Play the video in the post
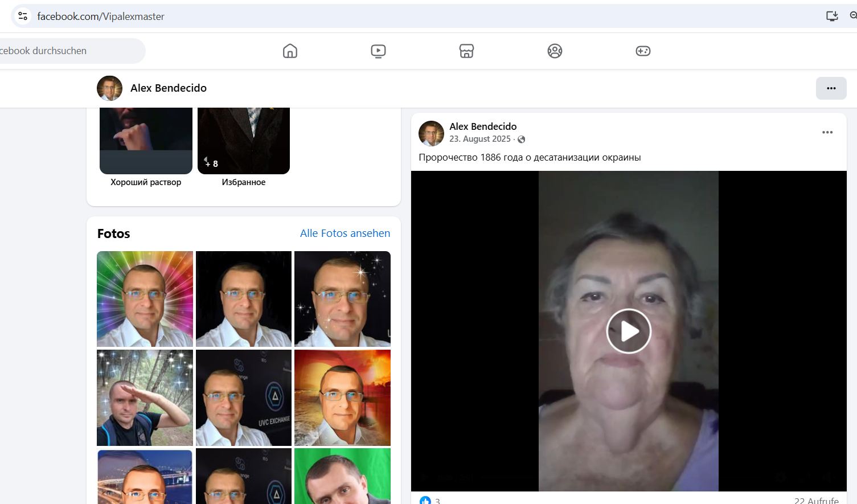 628,331
